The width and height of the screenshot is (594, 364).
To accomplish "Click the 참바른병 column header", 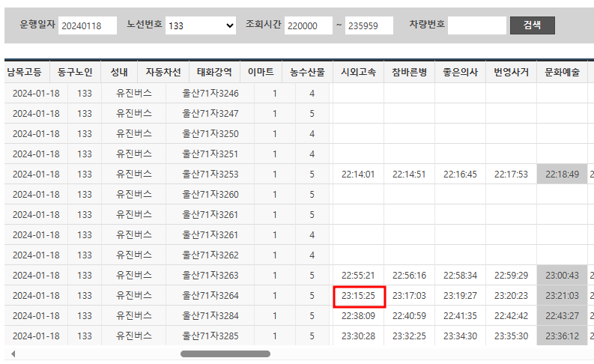I will pos(409,73).
